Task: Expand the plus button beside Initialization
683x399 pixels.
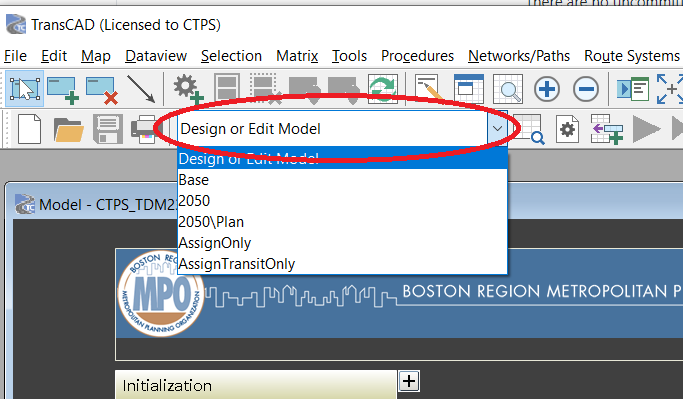Action: click(409, 381)
